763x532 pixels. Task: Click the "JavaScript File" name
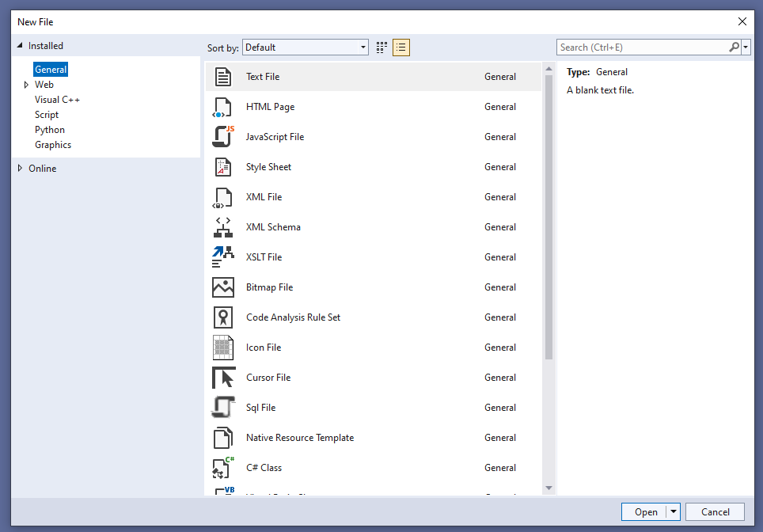pyautogui.click(x=275, y=137)
